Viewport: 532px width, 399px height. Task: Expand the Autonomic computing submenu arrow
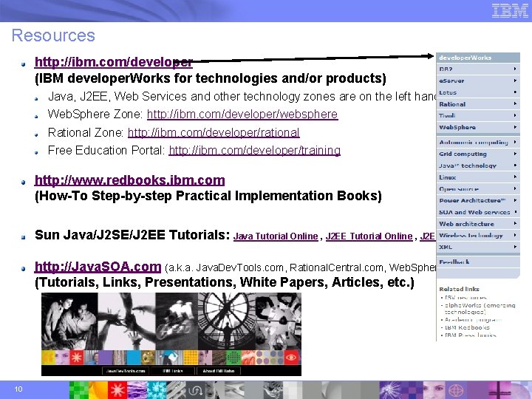coord(515,142)
